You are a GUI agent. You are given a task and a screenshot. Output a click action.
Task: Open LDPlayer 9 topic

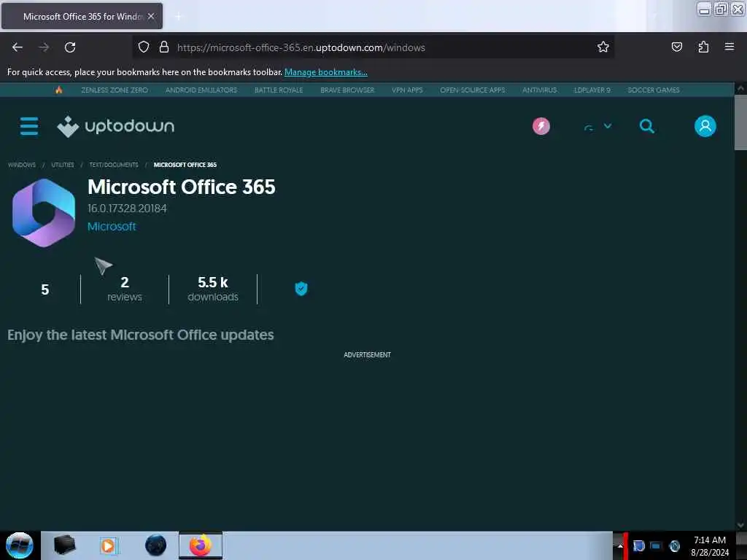(x=592, y=90)
